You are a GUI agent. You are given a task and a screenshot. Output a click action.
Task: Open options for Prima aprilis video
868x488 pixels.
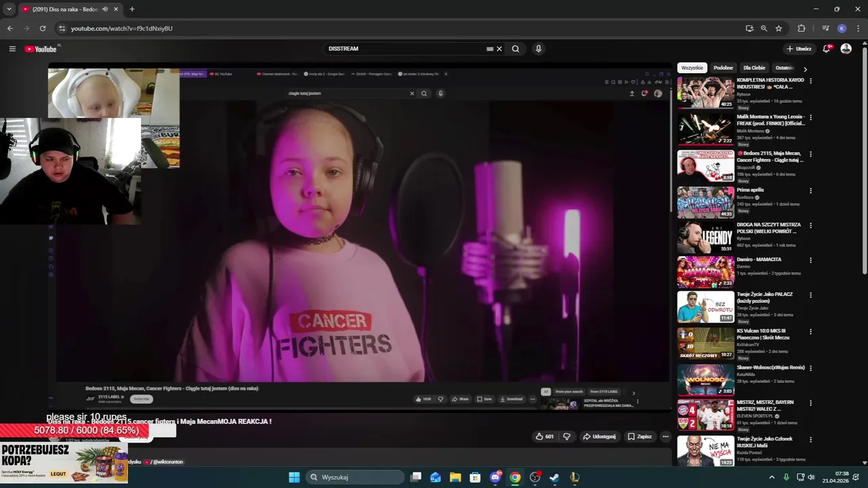click(810, 190)
